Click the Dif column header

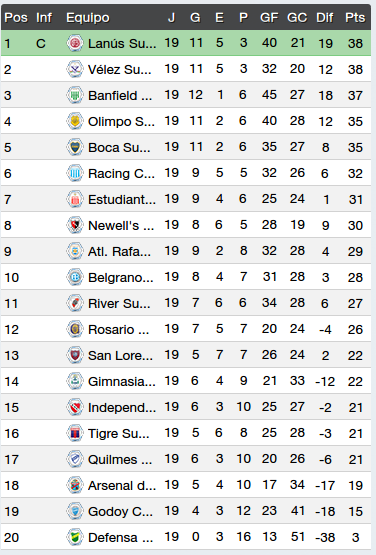[x=325, y=17]
